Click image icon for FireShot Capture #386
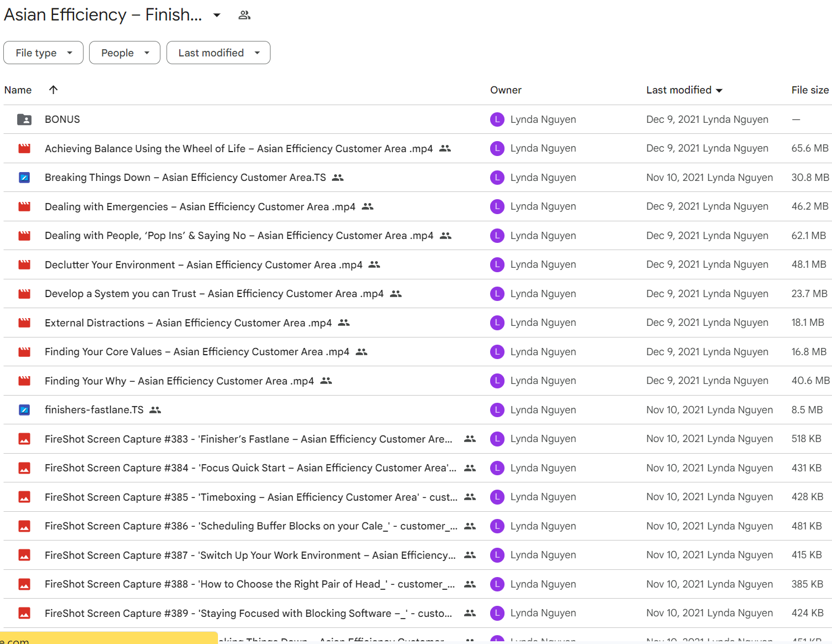The image size is (832, 644). pyautogui.click(x=24, y=526)
